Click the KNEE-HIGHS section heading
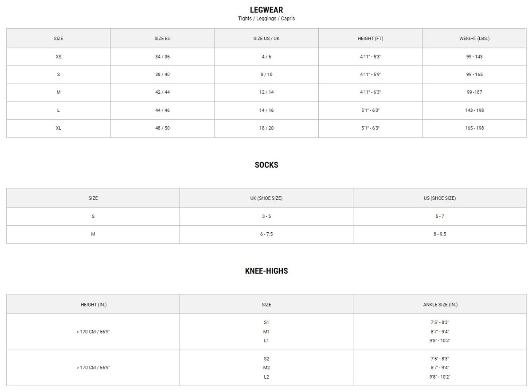Viewport: 532px width, 392px height. pos(266,271)
